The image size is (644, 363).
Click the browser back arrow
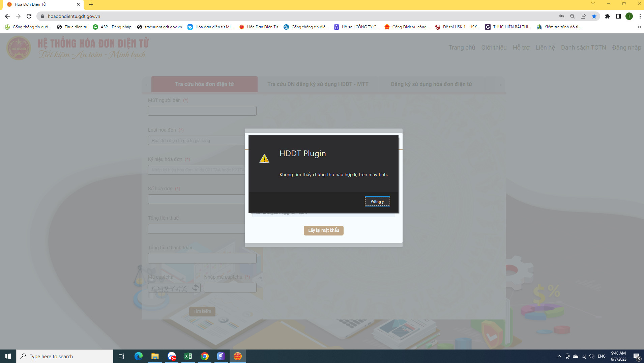7,16
